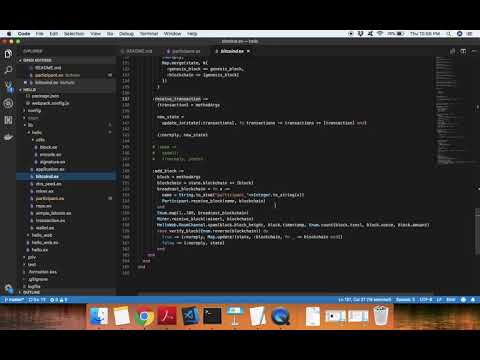The height and width of the screenshot is (360, 480).
Task: Open Source Control view in activity bar
Action: tap(8, 87)
